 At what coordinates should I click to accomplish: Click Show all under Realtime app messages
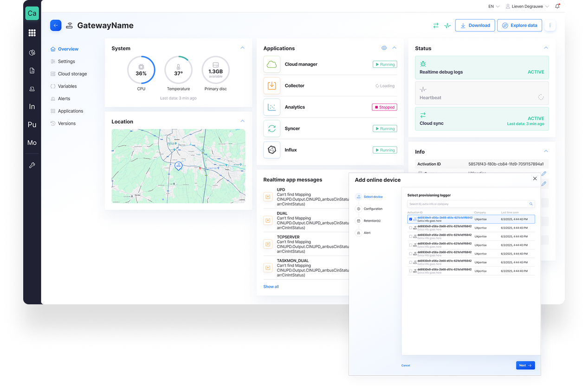click(271, 287)
